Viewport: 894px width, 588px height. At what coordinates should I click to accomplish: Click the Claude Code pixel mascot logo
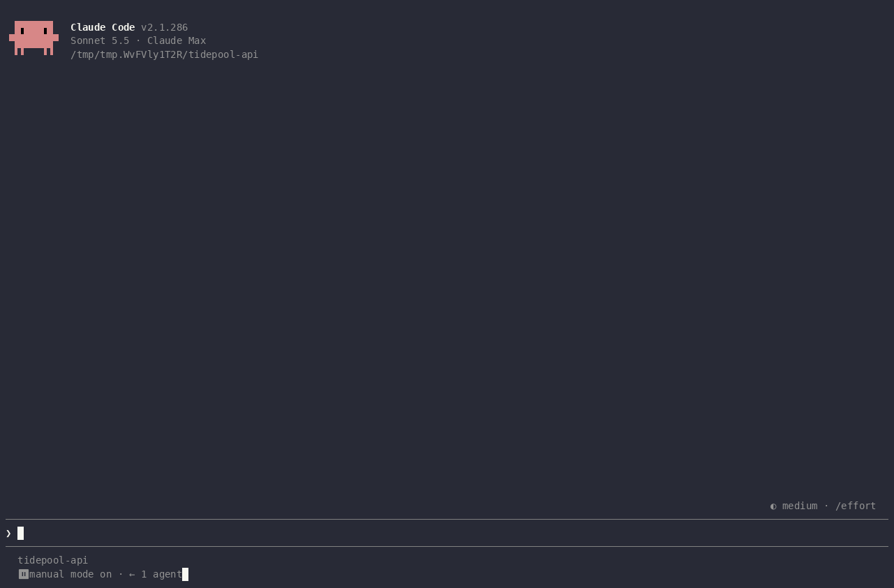(x=33, y=38)
